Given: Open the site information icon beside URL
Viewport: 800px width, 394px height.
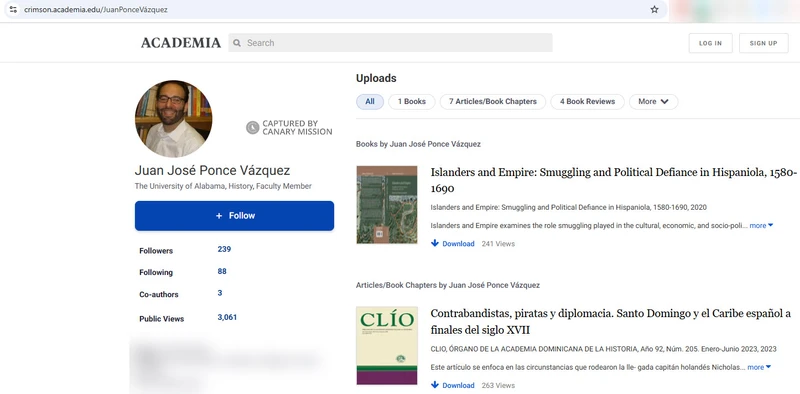Looking at the screenshot, I should [x=13, y=10].
